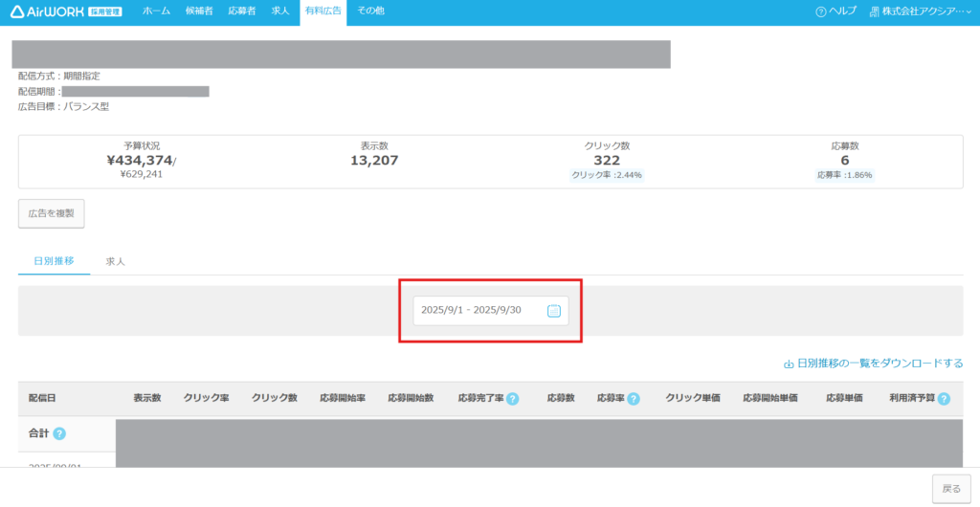Click the help icon beside 合計
Screen dimensions: 980x507
(x=59, y=433)
